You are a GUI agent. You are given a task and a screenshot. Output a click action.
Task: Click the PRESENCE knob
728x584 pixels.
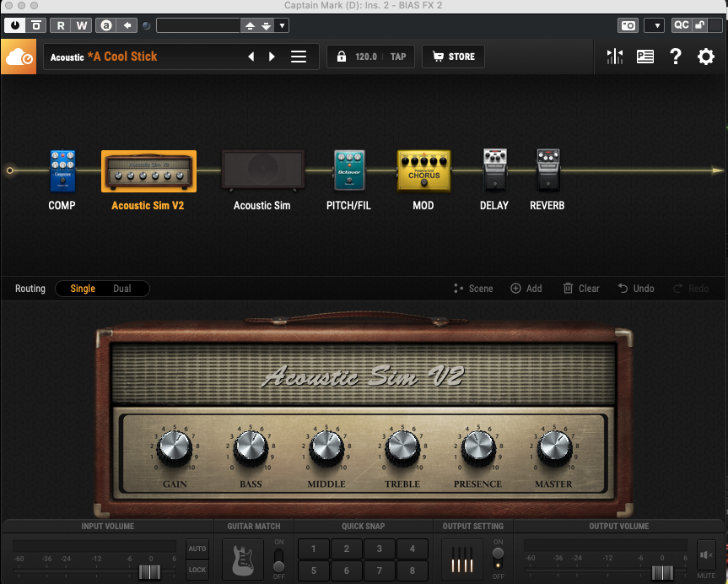[478, 448]
